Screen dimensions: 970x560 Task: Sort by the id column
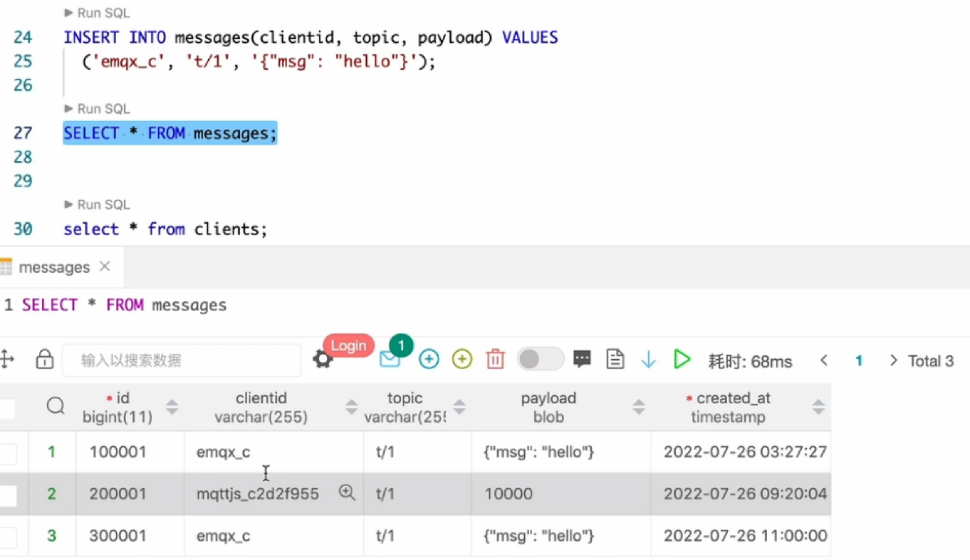(172, 407)
